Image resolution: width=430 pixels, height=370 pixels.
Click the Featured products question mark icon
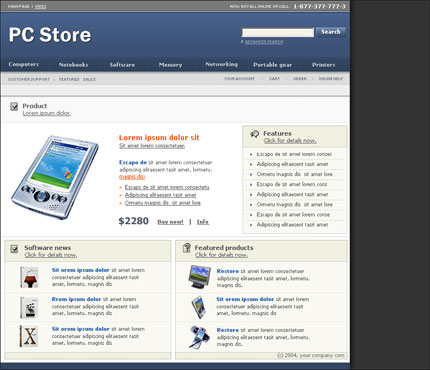pyautogui.click(x=187, y=248)
